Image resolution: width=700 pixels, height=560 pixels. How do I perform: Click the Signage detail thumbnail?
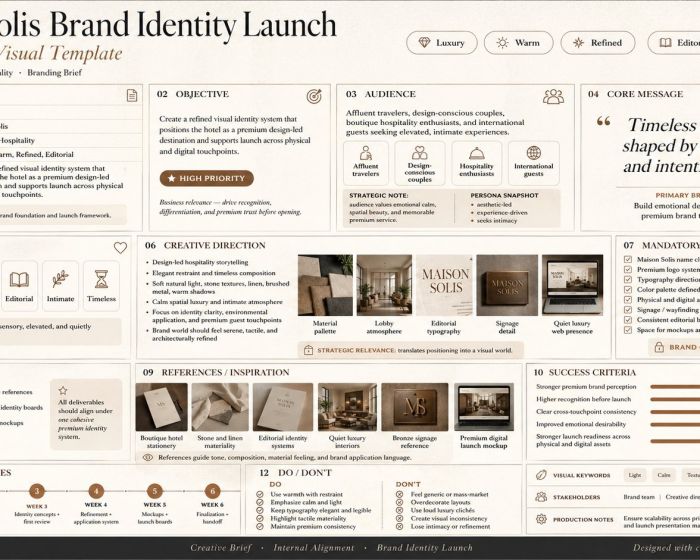pyautogui.click(x=507, y=285)
